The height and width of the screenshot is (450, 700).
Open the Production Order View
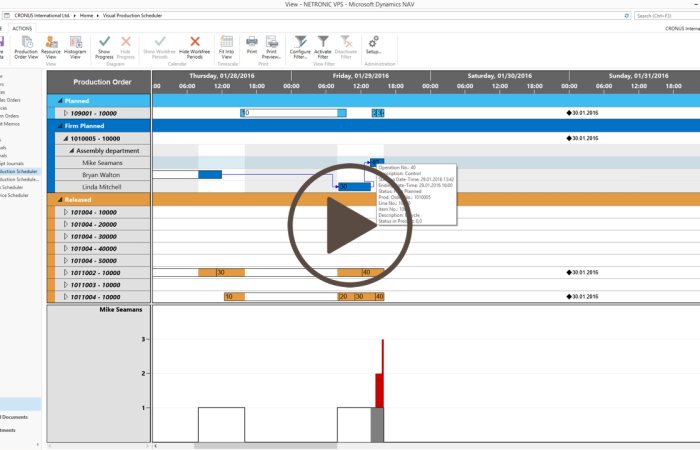[x=26, y=47]
